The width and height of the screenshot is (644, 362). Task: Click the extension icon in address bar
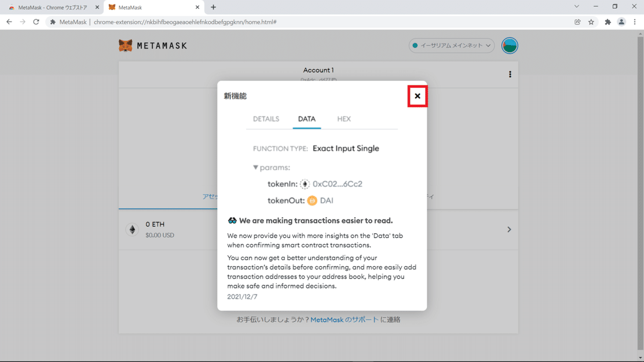[53, 22]
